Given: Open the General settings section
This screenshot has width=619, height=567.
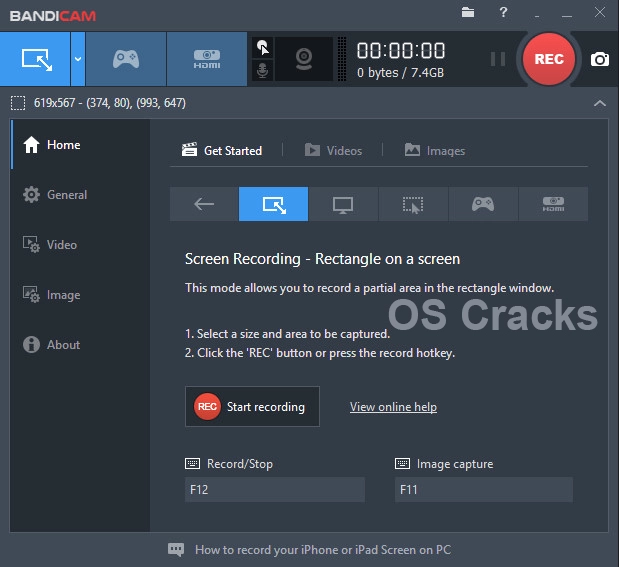Looking at the screenshot, I should pos(81,195).
